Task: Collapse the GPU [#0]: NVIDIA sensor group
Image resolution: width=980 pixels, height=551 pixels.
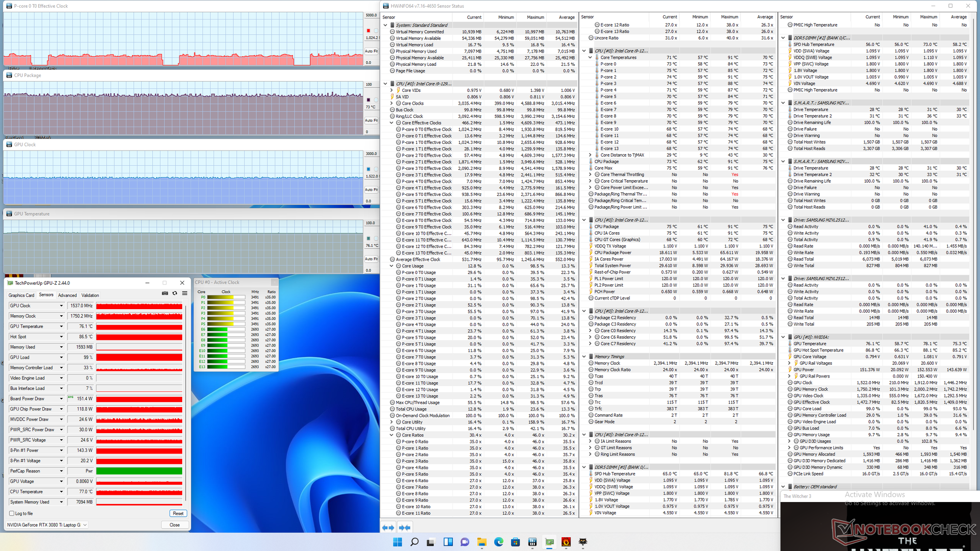Action: tap(783, 337)
